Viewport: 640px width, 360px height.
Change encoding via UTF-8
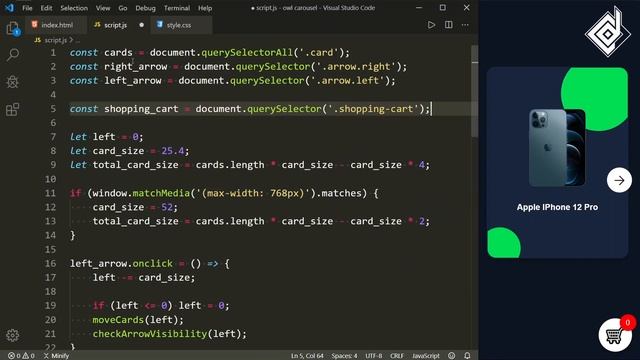(x=373, y=356)
